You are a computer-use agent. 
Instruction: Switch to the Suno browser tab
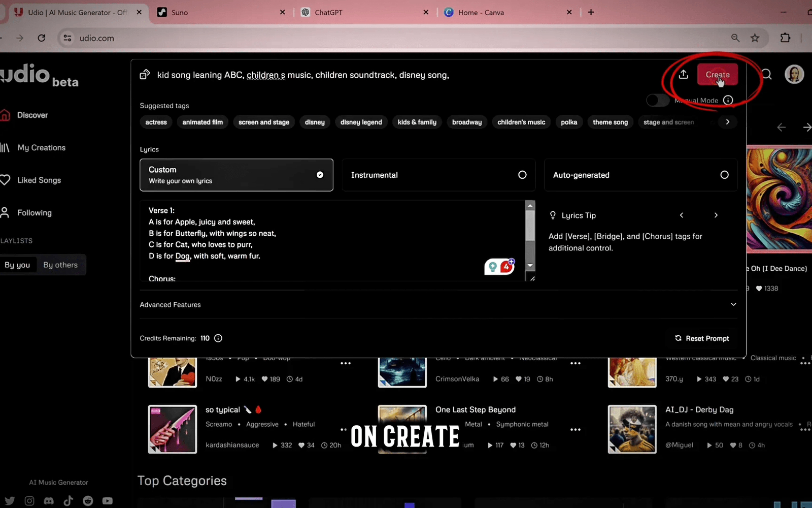tap(221, 12)
